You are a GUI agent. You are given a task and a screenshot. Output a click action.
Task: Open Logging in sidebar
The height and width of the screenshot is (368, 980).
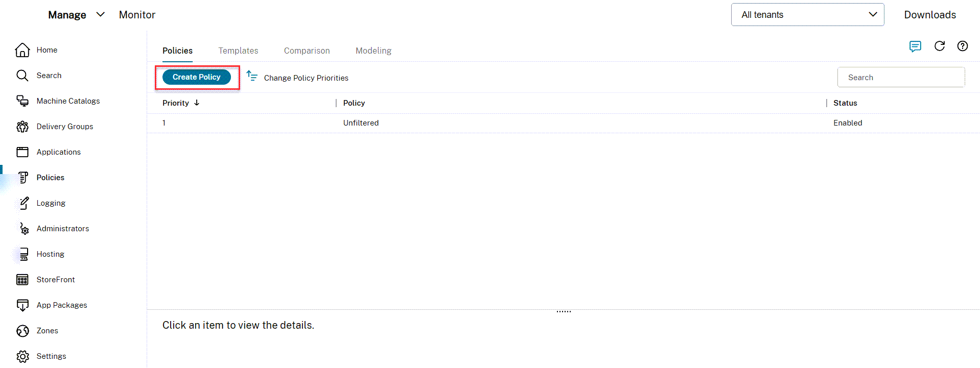click(51, 203)
